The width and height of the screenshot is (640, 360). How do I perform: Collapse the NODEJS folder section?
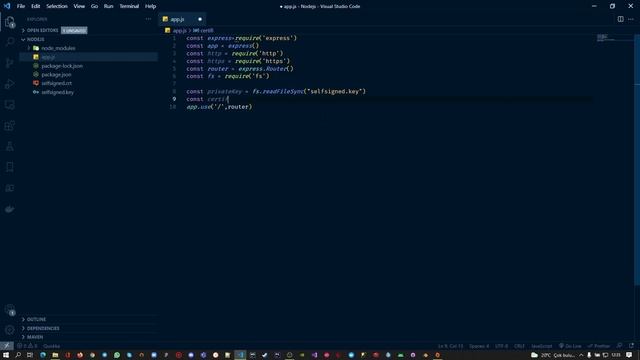[x=36, y=39]
